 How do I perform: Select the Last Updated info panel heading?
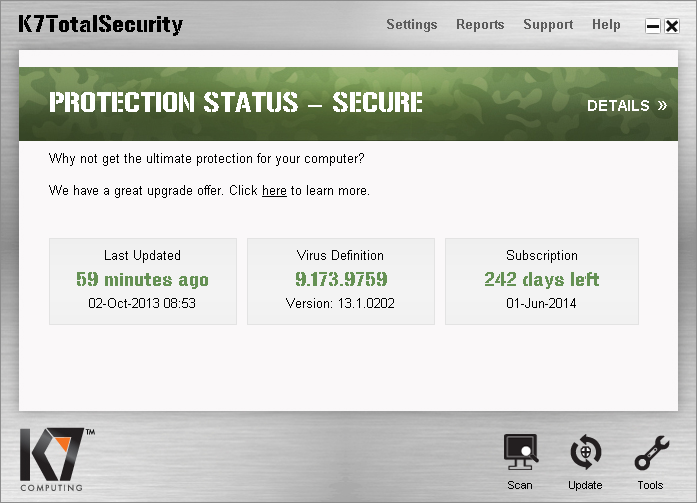pos(142,255)
